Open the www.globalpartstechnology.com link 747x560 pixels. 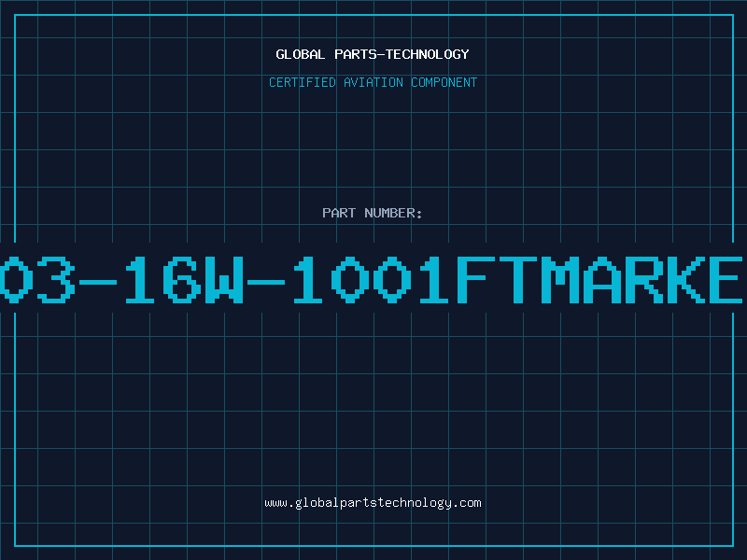(x=373, y=503)
